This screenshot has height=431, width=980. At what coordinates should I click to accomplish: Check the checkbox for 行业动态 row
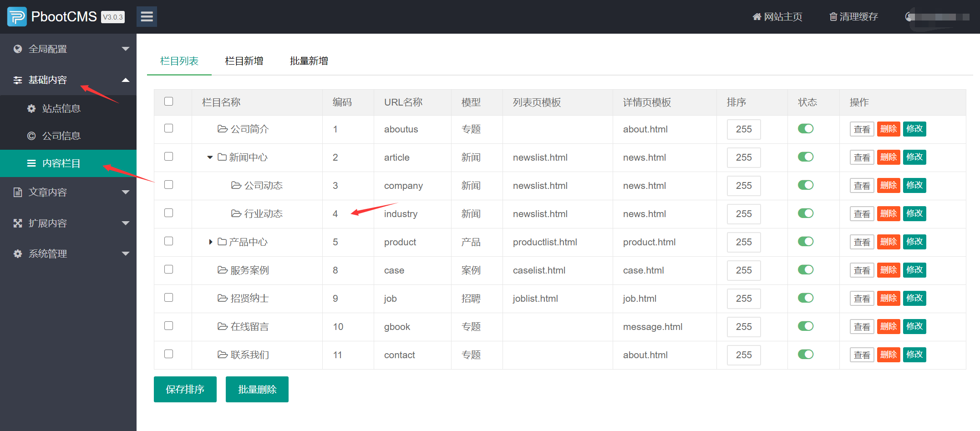point(168,213)
